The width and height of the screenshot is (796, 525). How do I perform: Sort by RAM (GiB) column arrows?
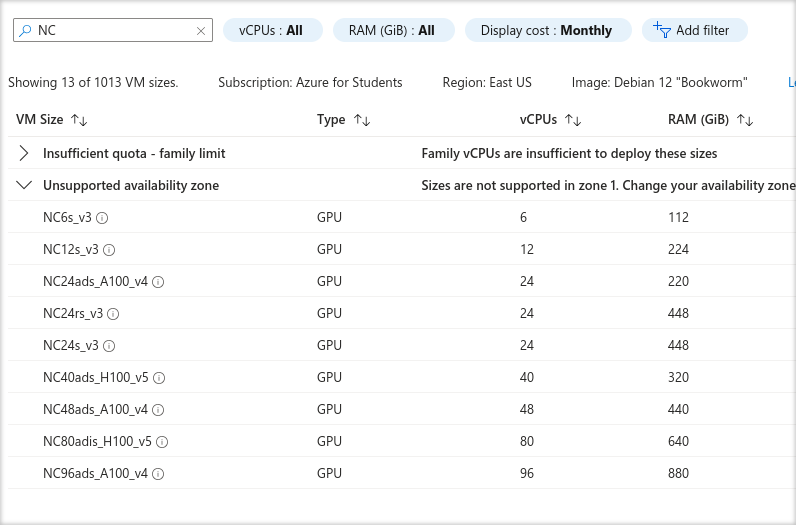click(x=745, y=120)
